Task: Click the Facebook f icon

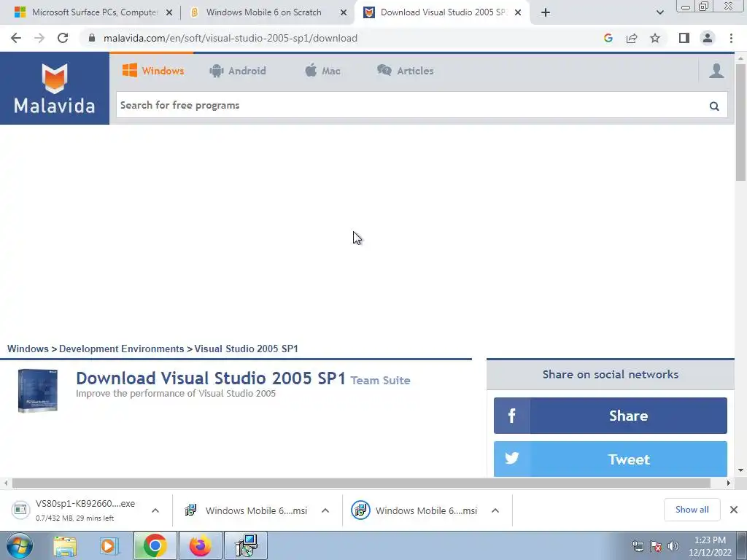Action: pos(511,416)
